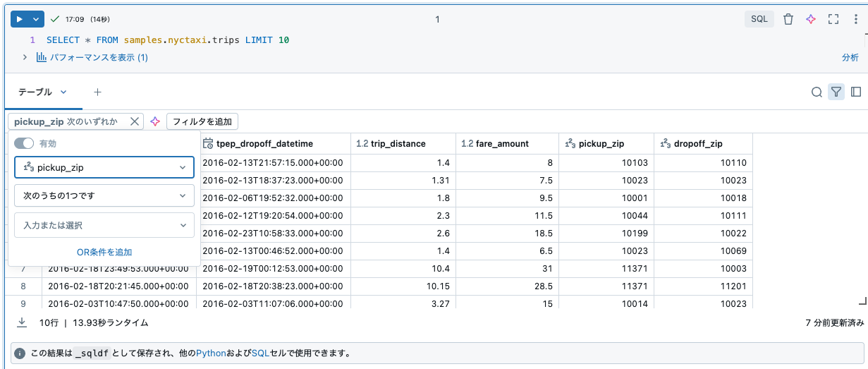Image resolution: width=868 pixels, height=369 pixels.
Task: Click the info icon in _sqldf message
Action: tap(20, 353)
